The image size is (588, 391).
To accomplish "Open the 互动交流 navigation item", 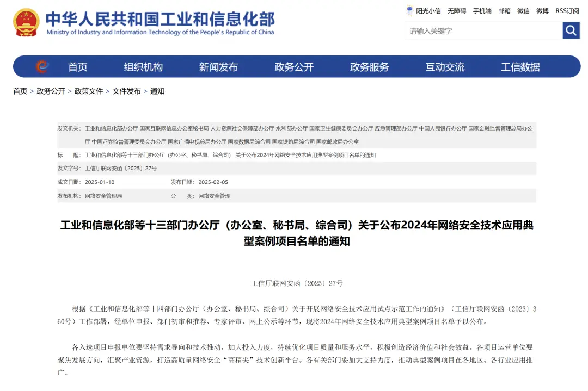I will tap(445, 67).
